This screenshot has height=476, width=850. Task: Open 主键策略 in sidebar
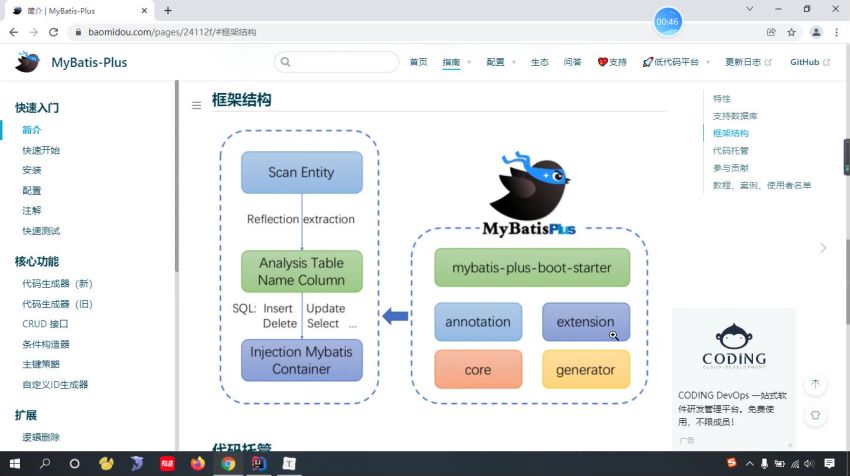coord(41,364)
